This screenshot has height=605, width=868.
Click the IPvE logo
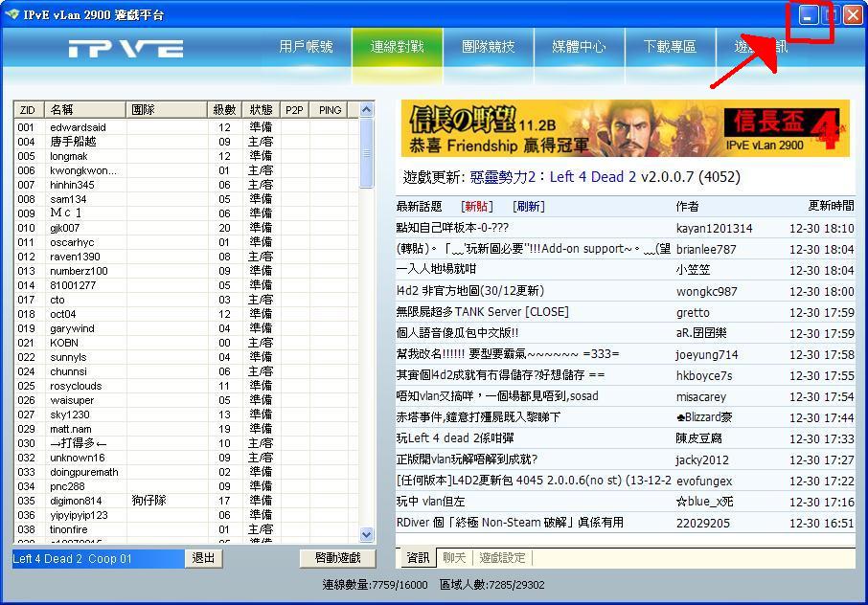126,49
